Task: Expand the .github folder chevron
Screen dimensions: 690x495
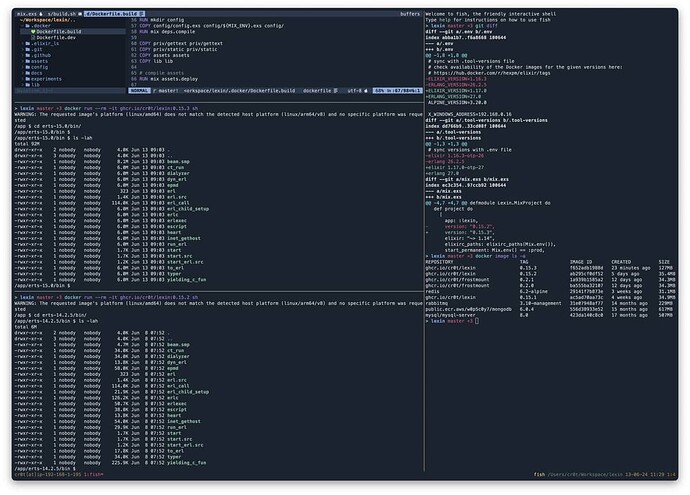Action: pos(22,55)
